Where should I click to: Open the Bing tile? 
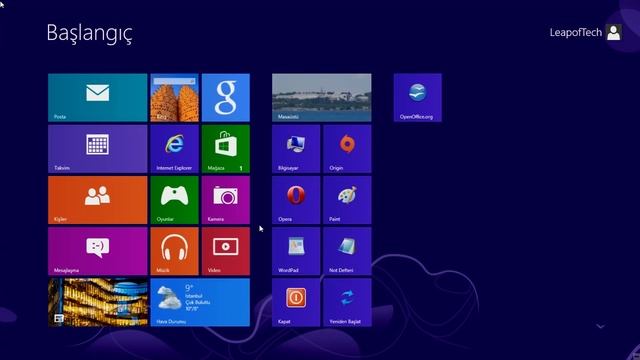(x=174, y=98)
